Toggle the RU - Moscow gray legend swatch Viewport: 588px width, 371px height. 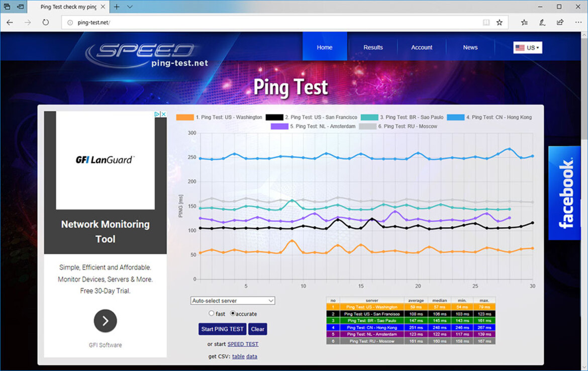(367, 126)
